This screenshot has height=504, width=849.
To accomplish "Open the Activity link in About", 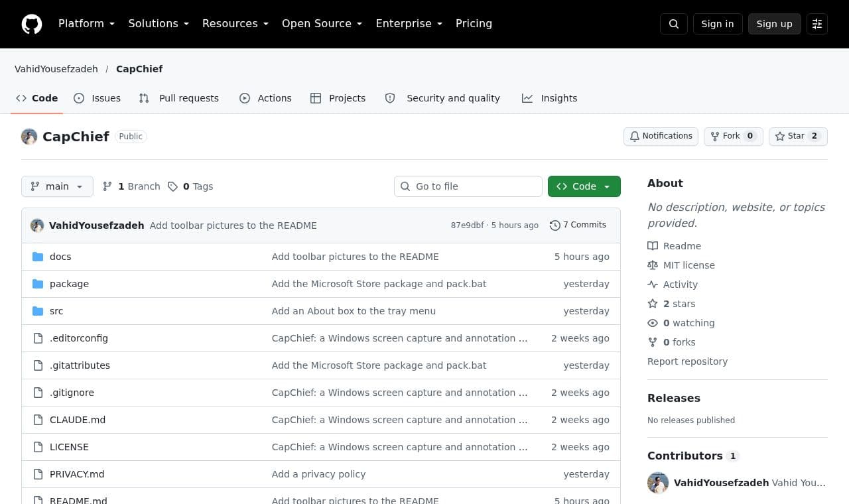I will 681,284.
